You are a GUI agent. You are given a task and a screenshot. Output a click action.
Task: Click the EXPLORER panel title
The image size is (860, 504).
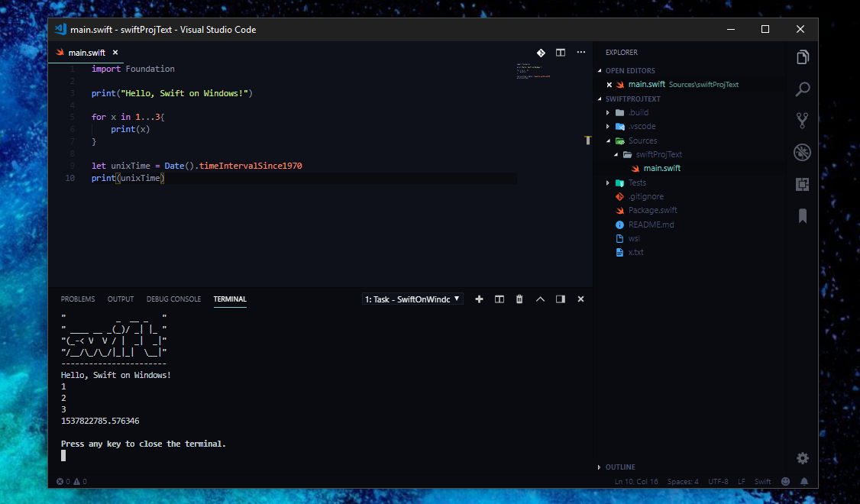[x=622, y=53]
